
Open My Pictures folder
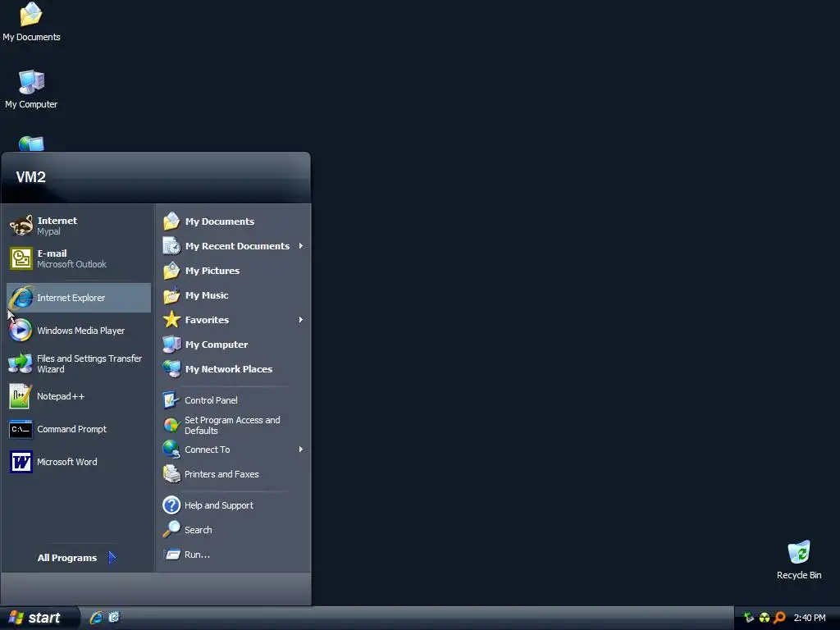(x=234, y=271)
